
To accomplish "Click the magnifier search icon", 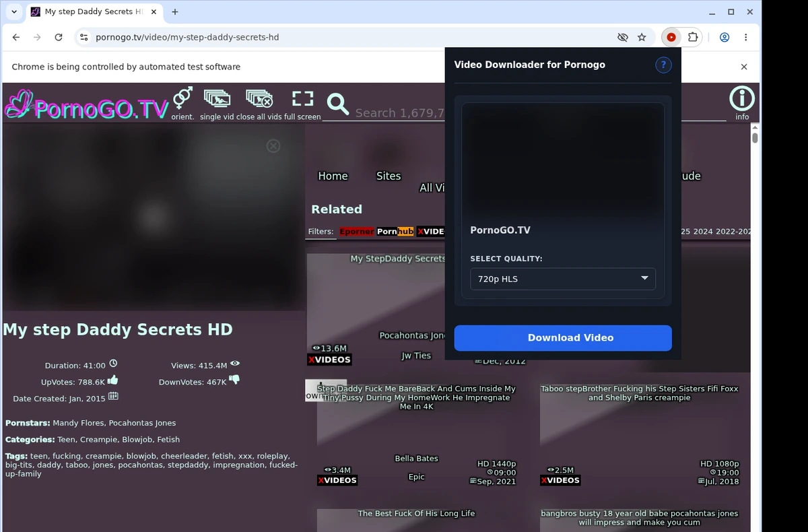I will coord(338,104).
